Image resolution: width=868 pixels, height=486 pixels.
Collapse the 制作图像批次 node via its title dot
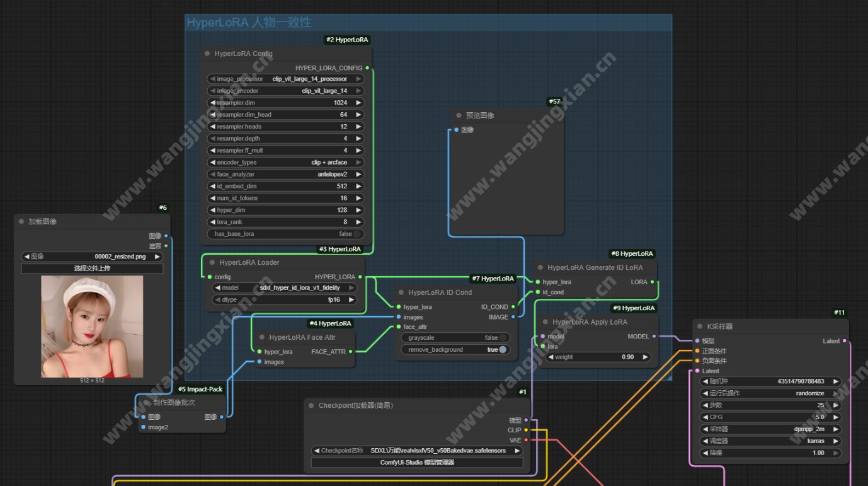(146, 403)
